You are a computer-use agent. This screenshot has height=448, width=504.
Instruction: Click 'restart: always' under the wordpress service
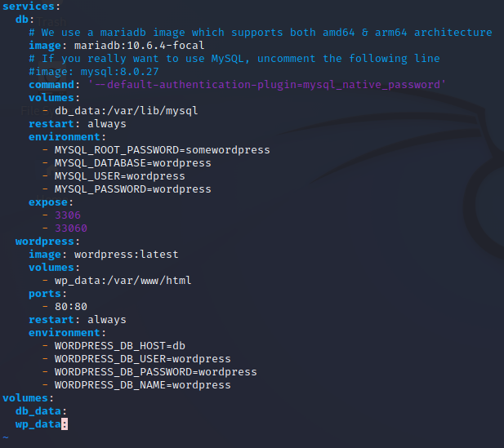click(x=78, y=320)
